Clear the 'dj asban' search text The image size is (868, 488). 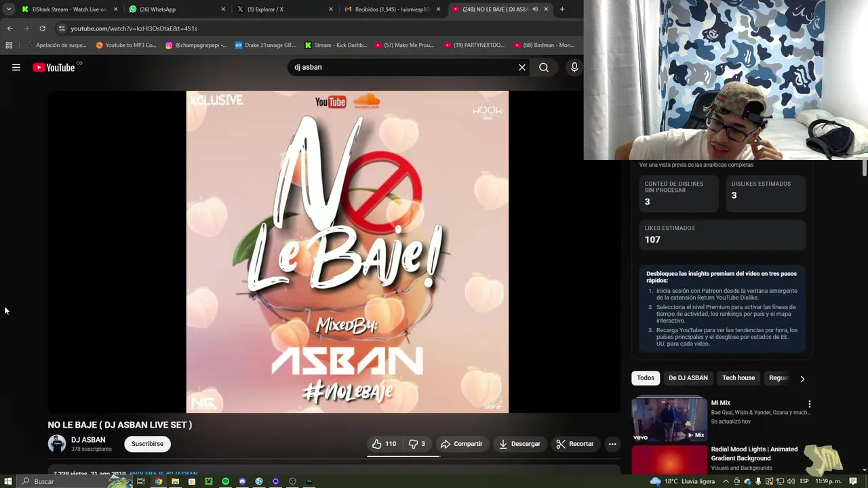[522, 67]
